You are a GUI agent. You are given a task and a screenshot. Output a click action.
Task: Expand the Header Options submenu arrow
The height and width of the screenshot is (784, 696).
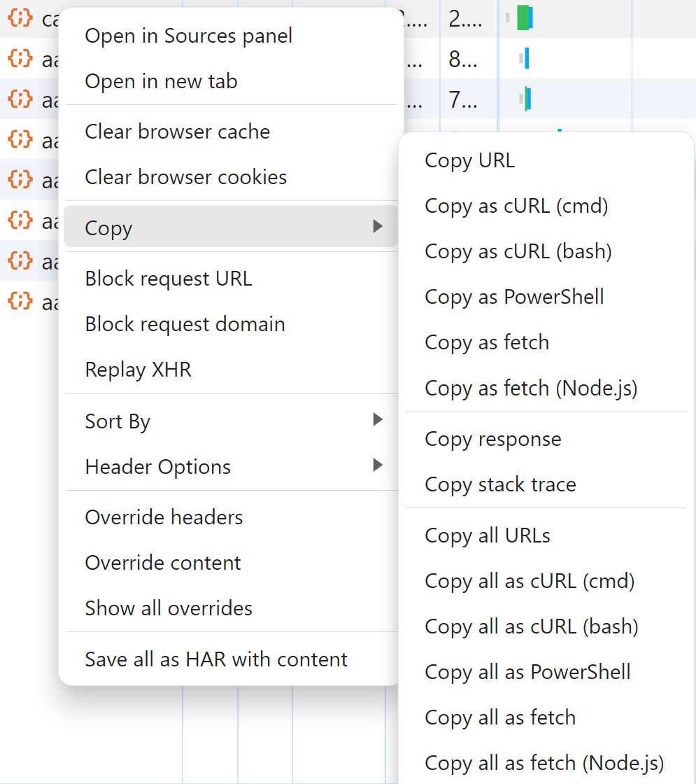tap(378, 465)
